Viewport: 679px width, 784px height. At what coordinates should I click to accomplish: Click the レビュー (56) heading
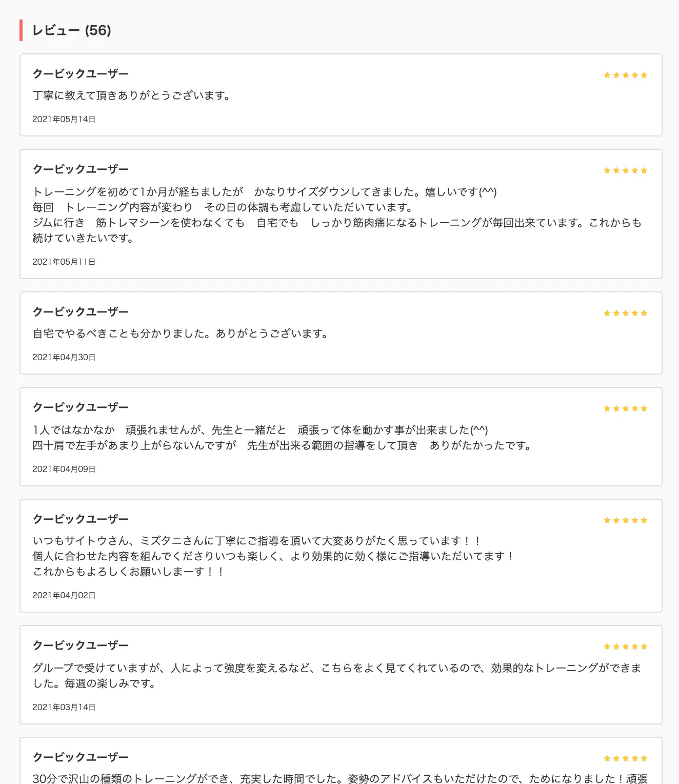click(x=72, y=30)
